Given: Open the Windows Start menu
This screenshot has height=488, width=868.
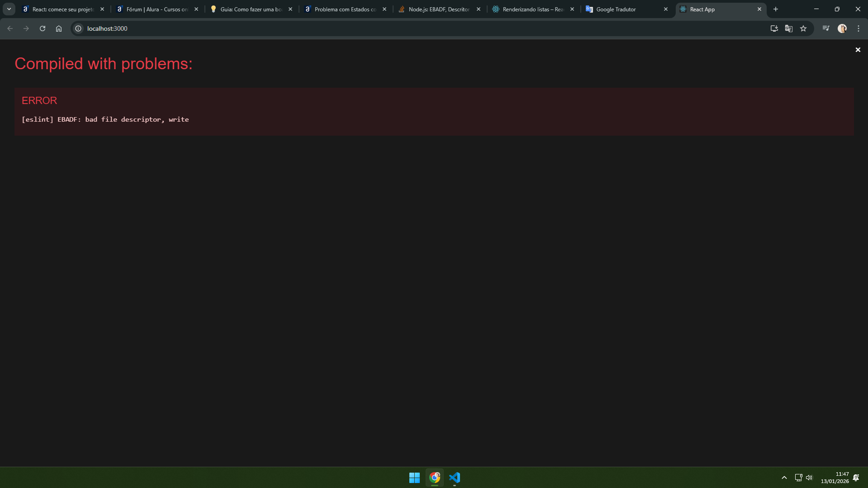Looking at the screenshot, I should click(x=414, y=478).
